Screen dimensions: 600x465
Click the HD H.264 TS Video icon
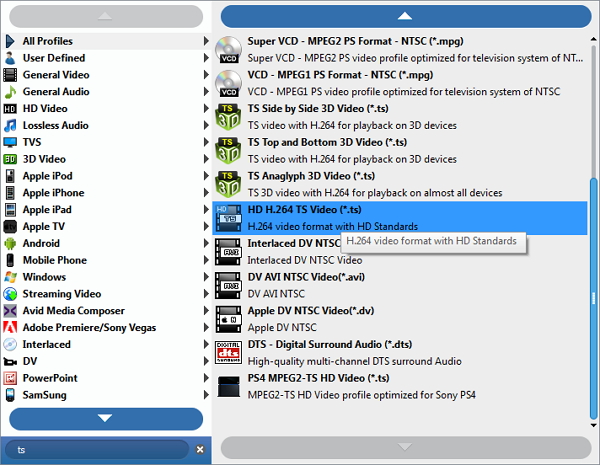(x=228, y=218)
